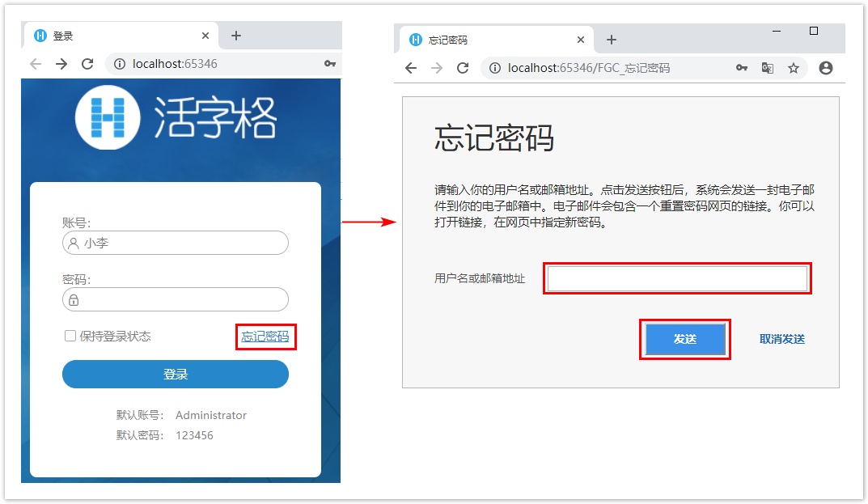Screen dimensions: 868x504
Task: Go back in the login browser window
Action: (x=36, y=64)
